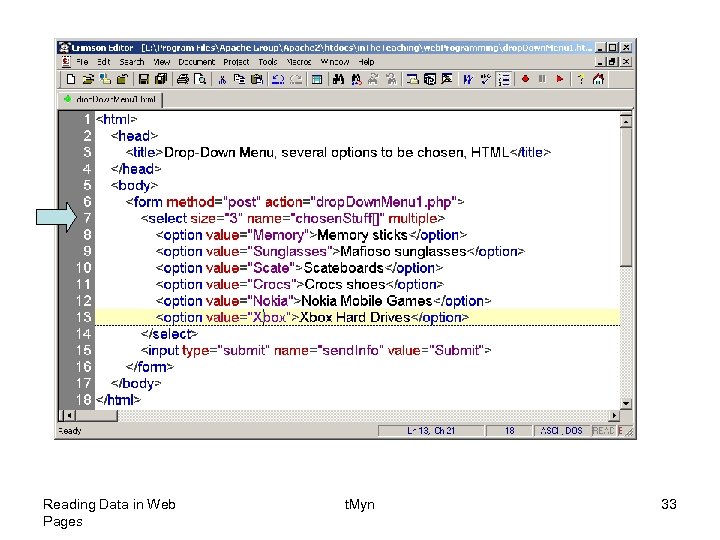
Task: Click 'Xbox Hard Drives' on highlighted line
Action: point(354,318)
